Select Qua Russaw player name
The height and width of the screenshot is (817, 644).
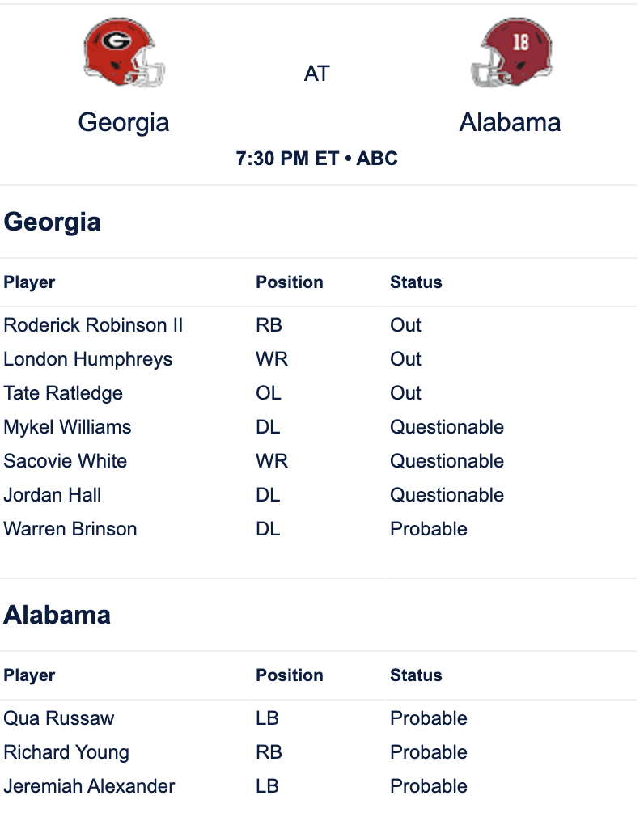58,718
